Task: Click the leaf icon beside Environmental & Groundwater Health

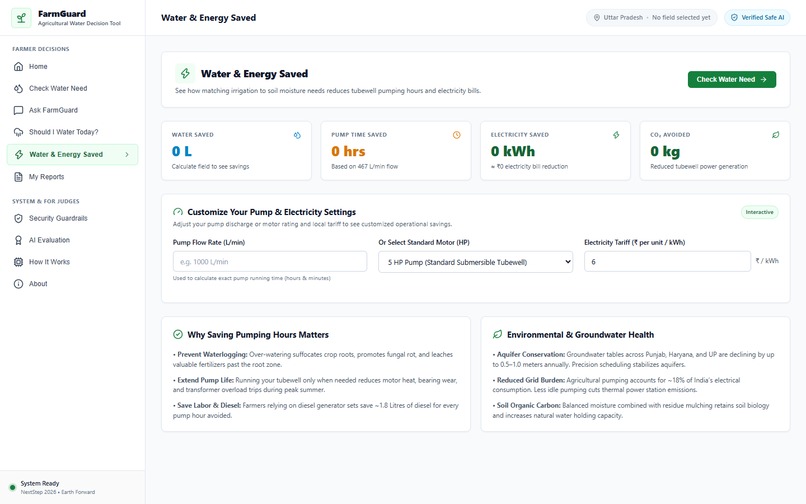Action: point(497,335)
